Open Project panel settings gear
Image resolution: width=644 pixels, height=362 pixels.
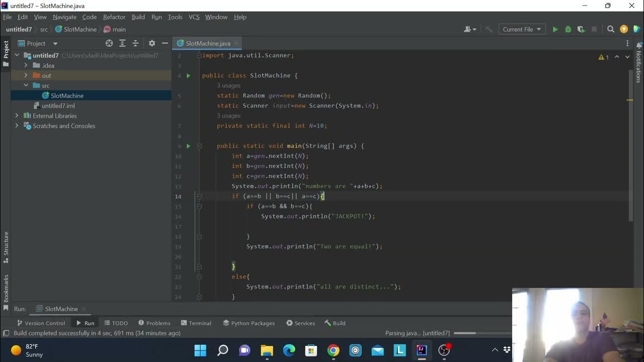click(x=151, y=43)
